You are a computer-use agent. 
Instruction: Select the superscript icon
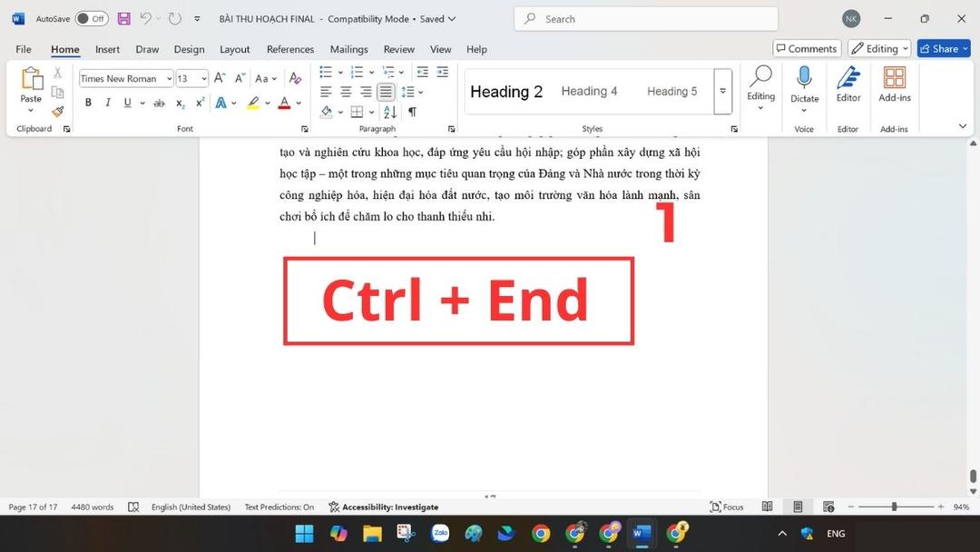click(x=198, y=103)
